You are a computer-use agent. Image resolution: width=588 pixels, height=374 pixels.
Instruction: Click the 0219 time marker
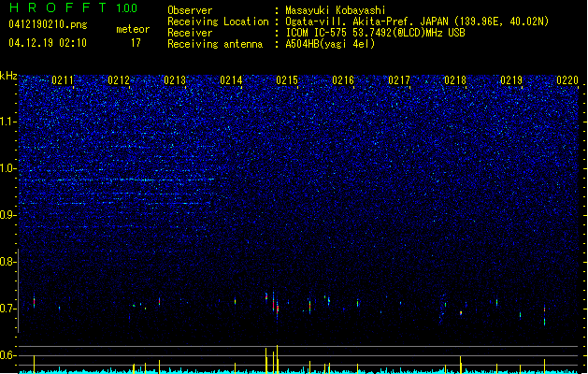(x=511, y=80)
